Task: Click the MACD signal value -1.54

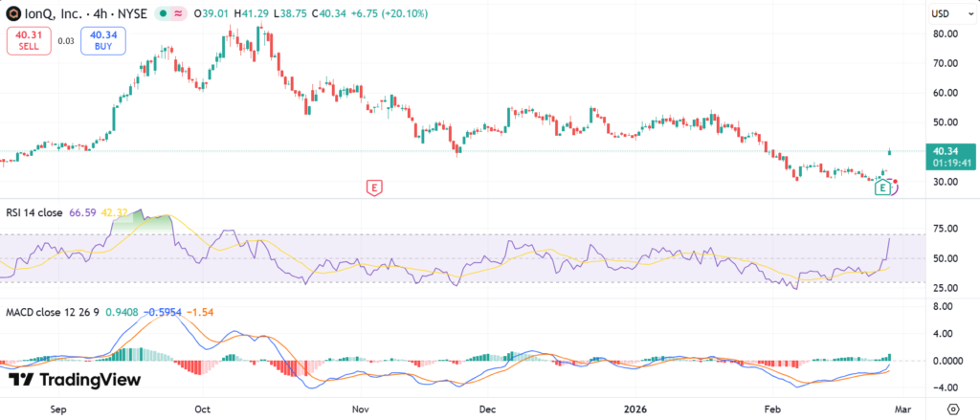Action: (x=199, y=311)
